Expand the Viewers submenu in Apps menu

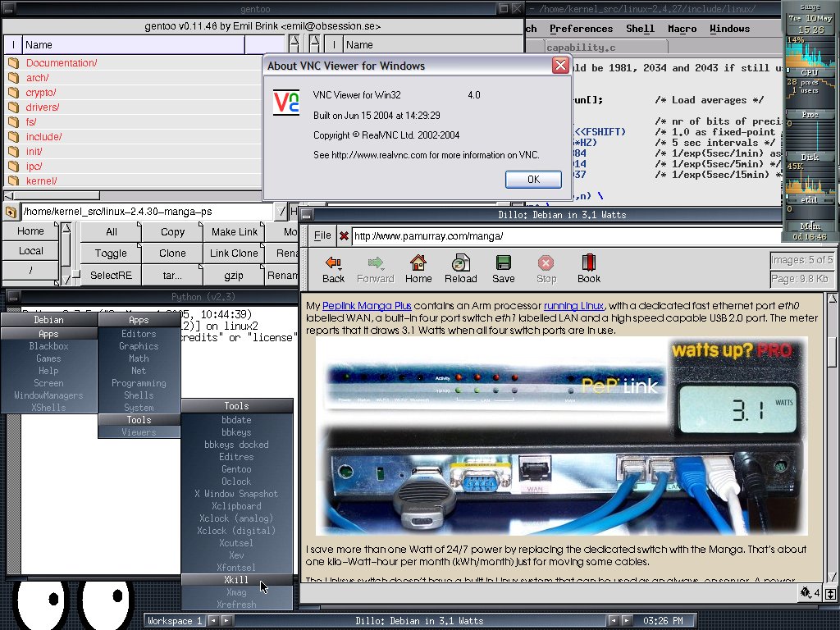(x=139, y=432)
